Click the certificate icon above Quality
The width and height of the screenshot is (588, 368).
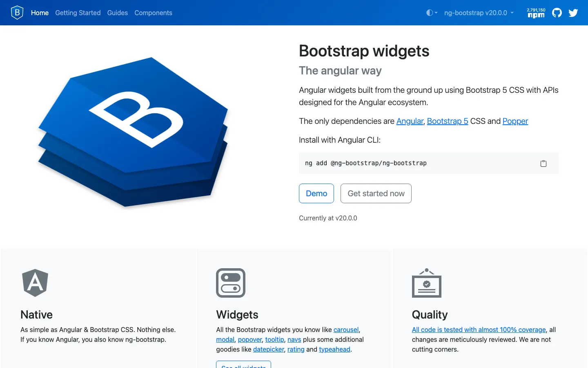coord(427,283)
